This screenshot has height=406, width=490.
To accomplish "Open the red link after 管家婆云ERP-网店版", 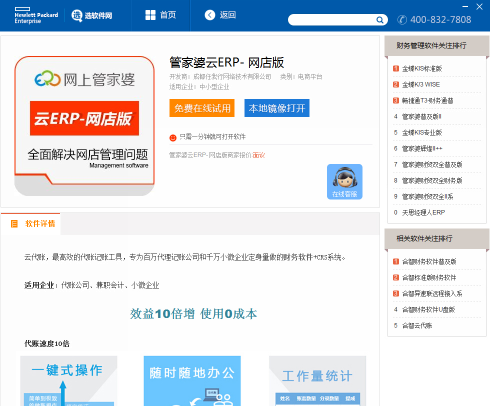I will click(259, 155).
